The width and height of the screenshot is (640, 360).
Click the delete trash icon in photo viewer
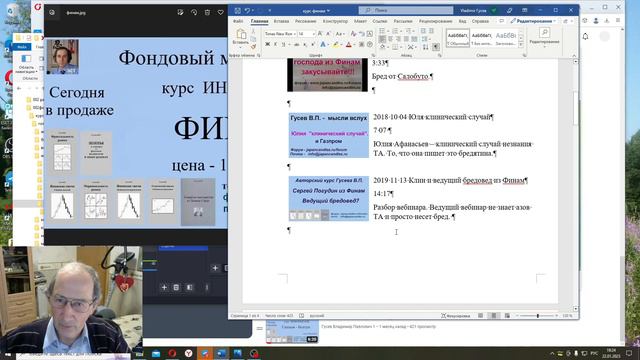pyautogui.click(x=207, y=13)
